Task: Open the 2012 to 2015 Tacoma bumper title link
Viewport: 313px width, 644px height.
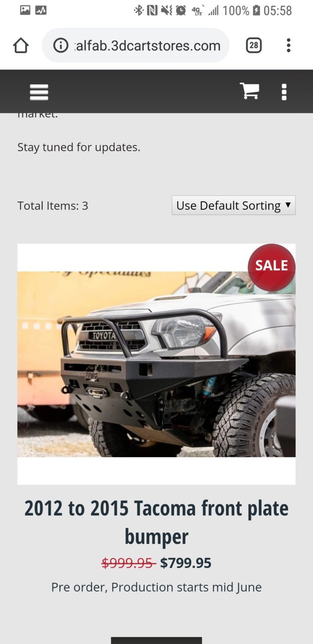Action: (x=156, y=523)
